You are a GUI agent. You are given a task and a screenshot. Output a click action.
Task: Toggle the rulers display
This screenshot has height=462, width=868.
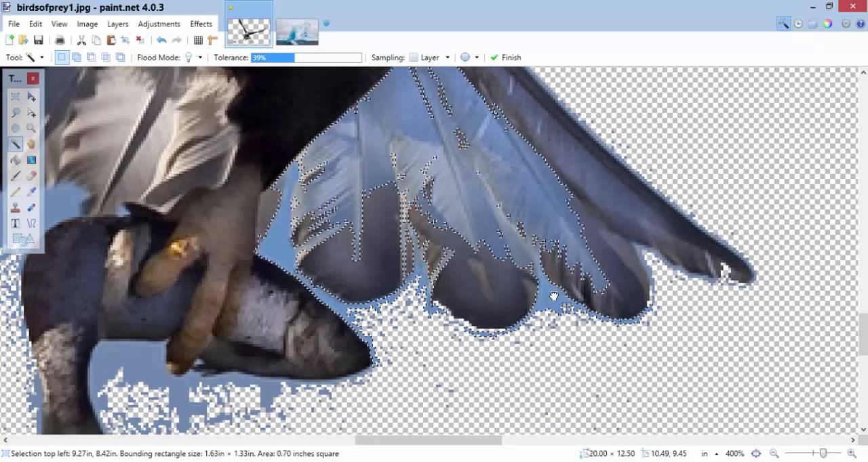pos(213,41)
